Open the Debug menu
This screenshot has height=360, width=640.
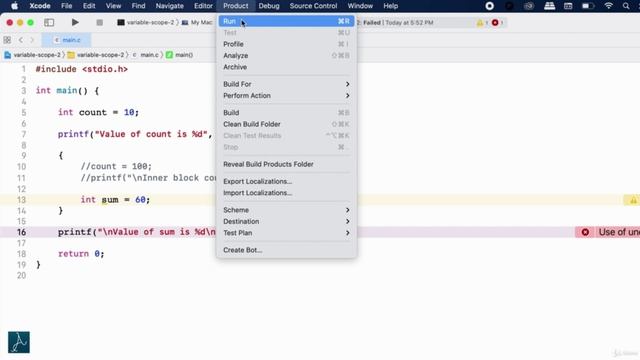[x=269, y=6]
